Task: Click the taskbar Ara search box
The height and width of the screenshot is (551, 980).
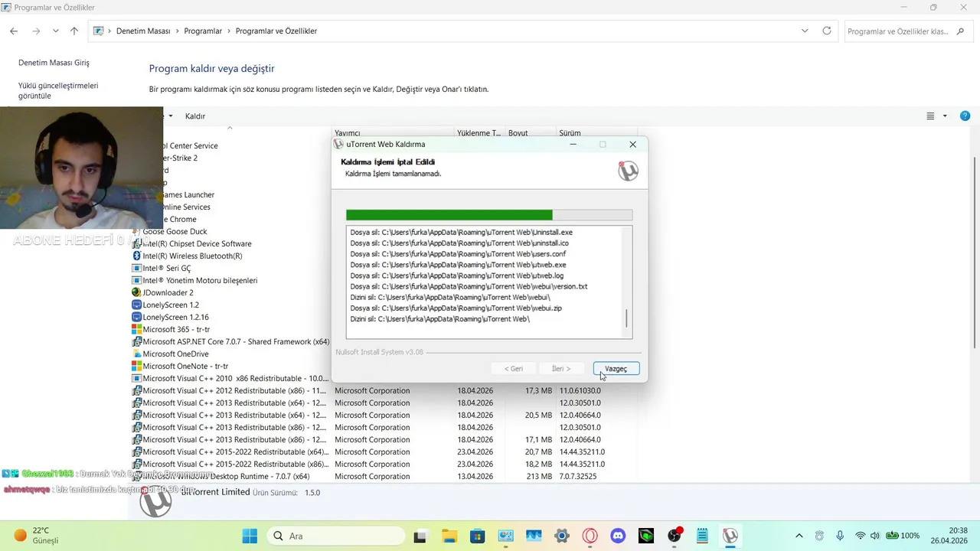Action: 335,536
